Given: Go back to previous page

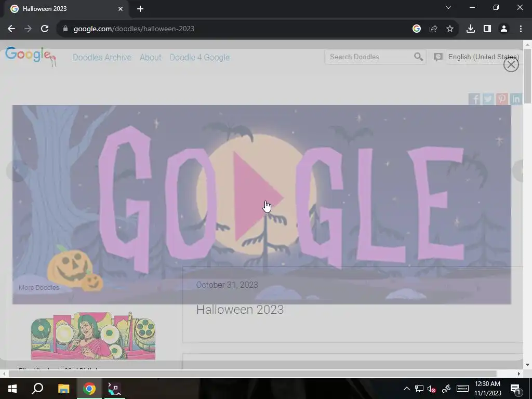Looking at the screenshot, I should point(11,29).
